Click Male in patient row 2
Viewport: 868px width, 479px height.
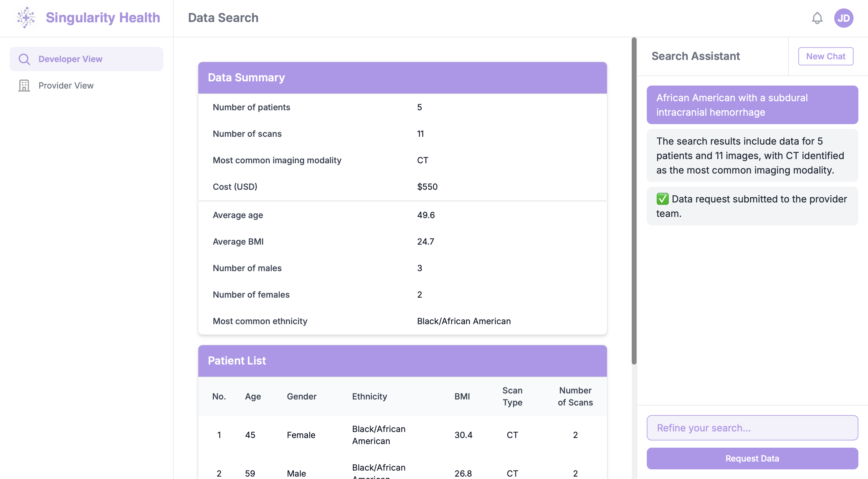[x=296, y=473]
